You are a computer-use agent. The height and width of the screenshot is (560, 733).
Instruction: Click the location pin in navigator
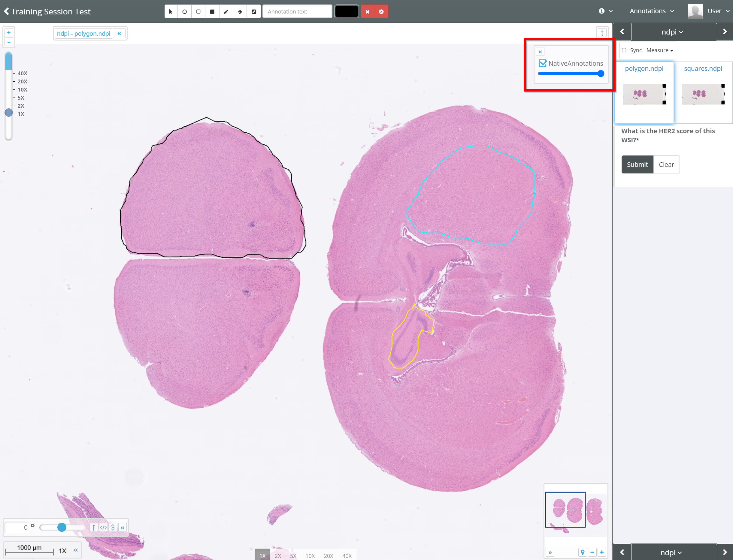582,552
